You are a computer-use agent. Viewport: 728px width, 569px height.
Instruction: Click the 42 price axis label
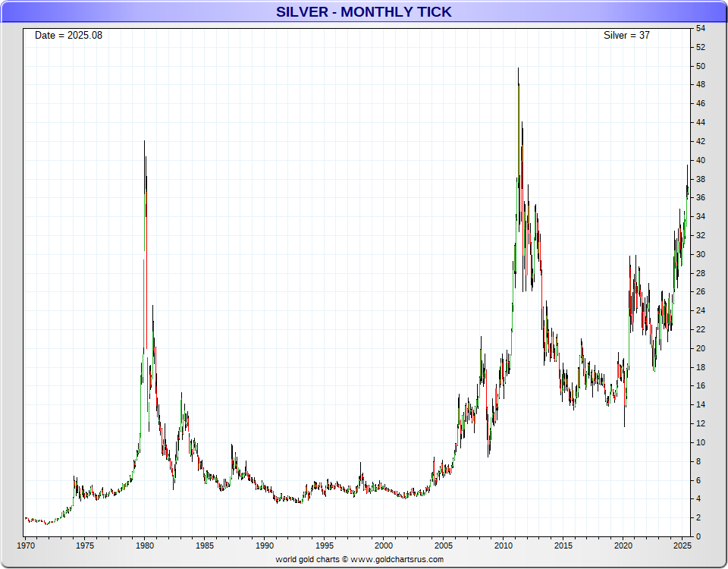point(701,141)
